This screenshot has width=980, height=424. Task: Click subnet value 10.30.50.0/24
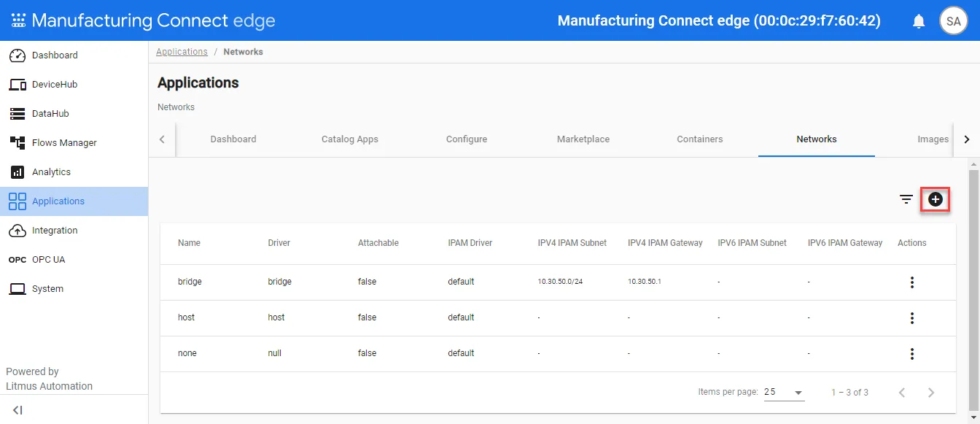click(560, 282)
